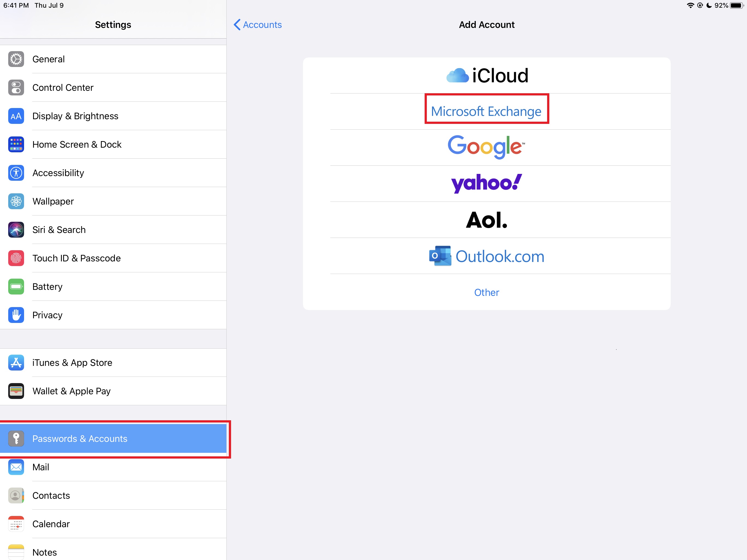
Task: Tap the Add Account title
Action: pos(486,25)
